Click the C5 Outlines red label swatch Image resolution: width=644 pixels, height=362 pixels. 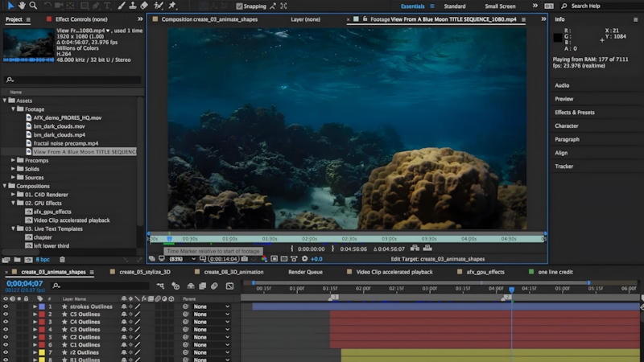(42, 315)
